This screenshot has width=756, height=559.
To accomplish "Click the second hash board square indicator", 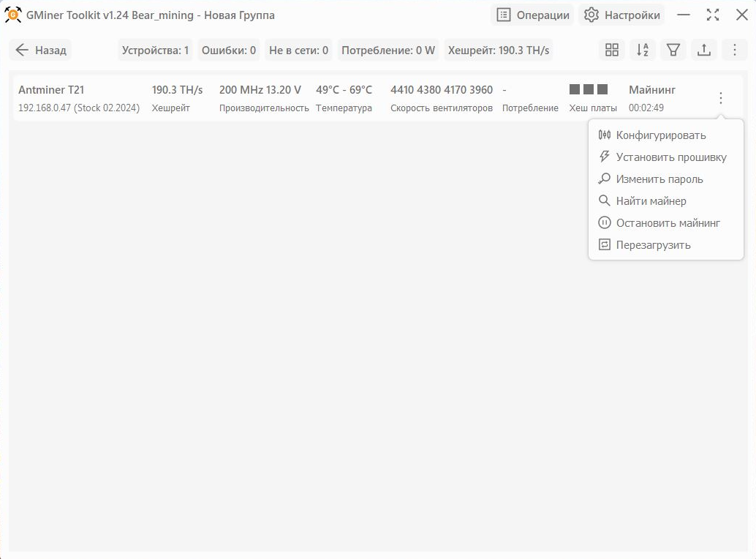I will click(589, 89).
